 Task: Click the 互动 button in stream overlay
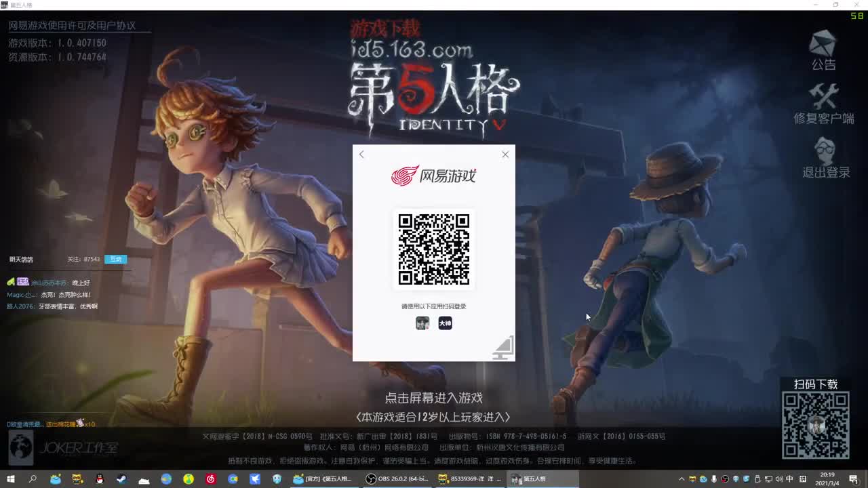click(x=115, y=259)
